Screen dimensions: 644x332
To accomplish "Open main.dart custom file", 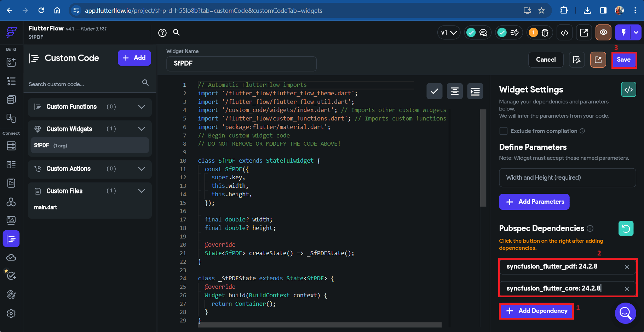I will (x=46, y=207).
